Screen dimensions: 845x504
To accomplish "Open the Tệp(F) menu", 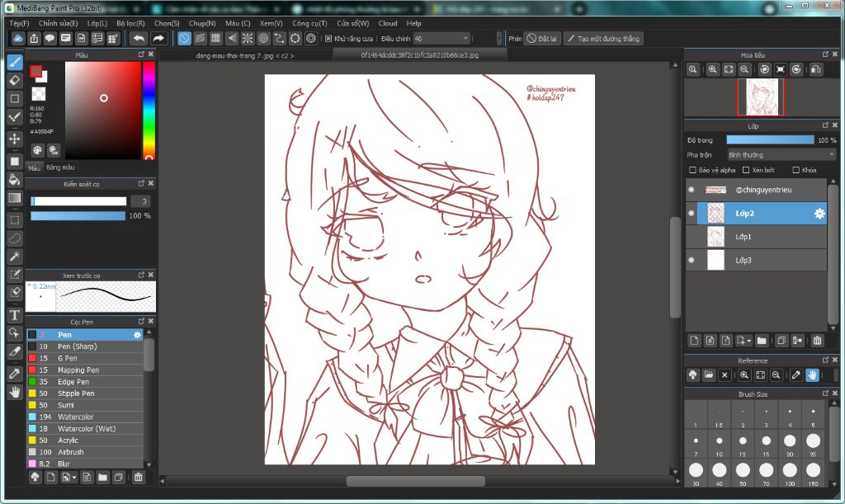I will (19, 24).
